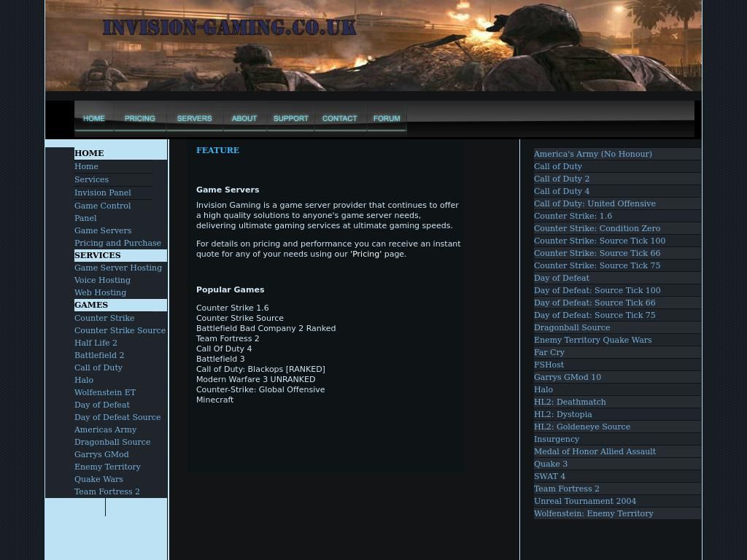Select HL2: Goldeneye Source
Viewport: 747px width, 560px height.
click(x=617, y=426)
